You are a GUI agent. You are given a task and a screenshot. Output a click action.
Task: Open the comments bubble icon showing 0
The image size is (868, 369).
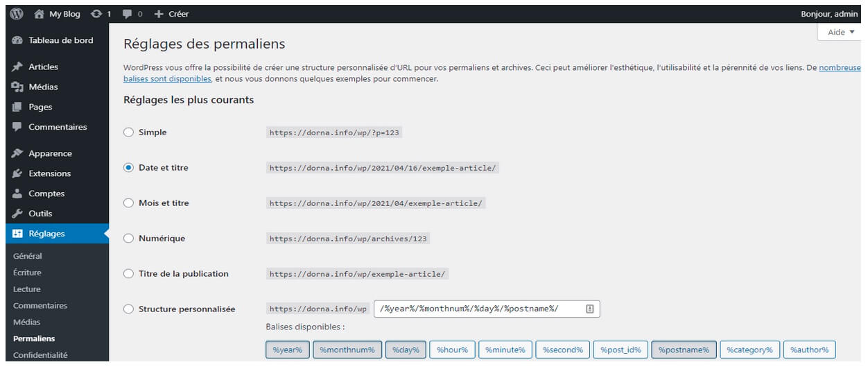[127, 14]
